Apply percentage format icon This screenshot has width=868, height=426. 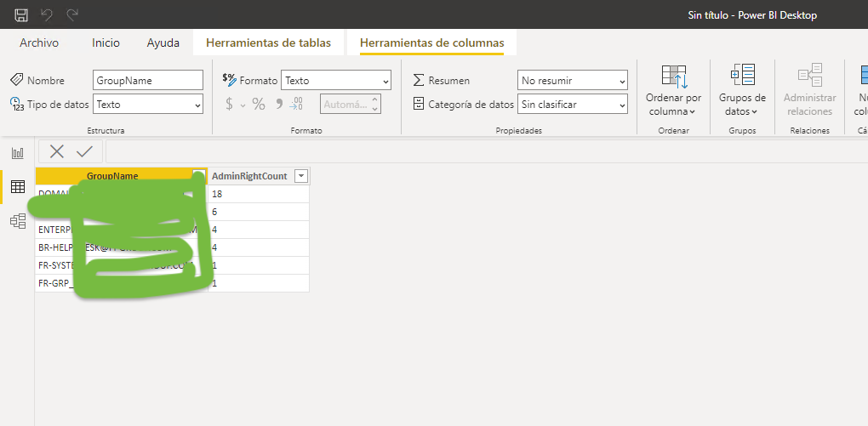point(259,104)
